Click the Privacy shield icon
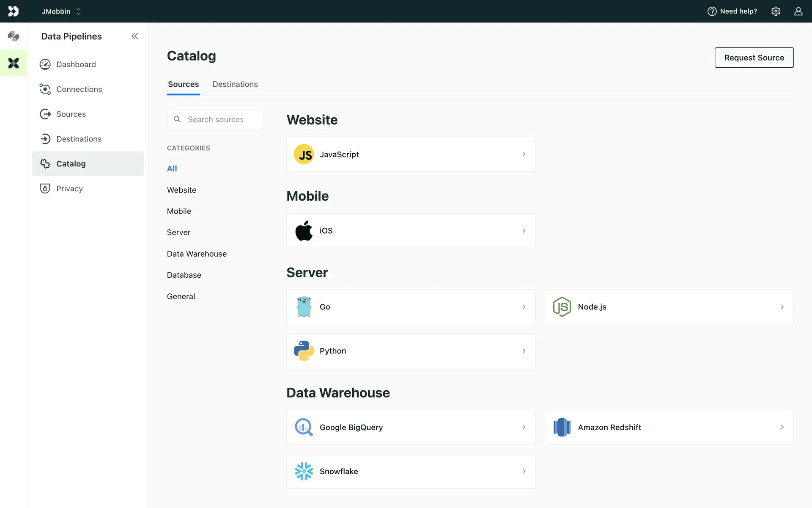Viewport: 812px width, 508px height. pos(45,188)
